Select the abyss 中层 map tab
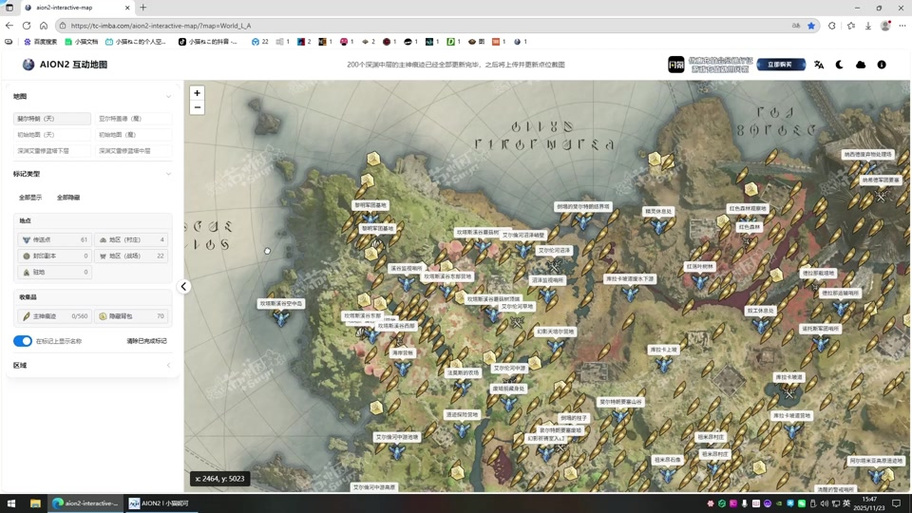 point(133,151)
